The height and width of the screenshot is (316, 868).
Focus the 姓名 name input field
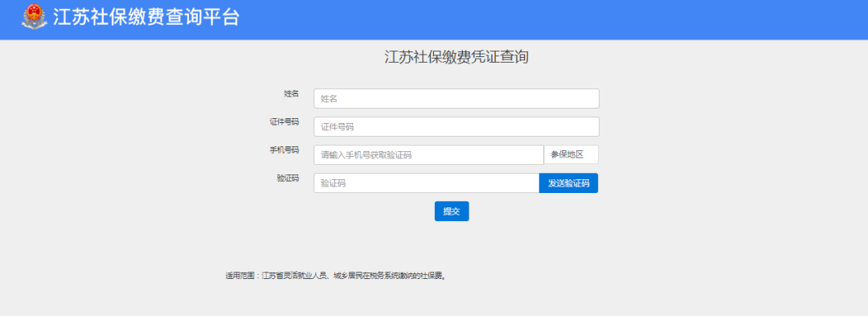pyautogui.click(x=457, y=99)
